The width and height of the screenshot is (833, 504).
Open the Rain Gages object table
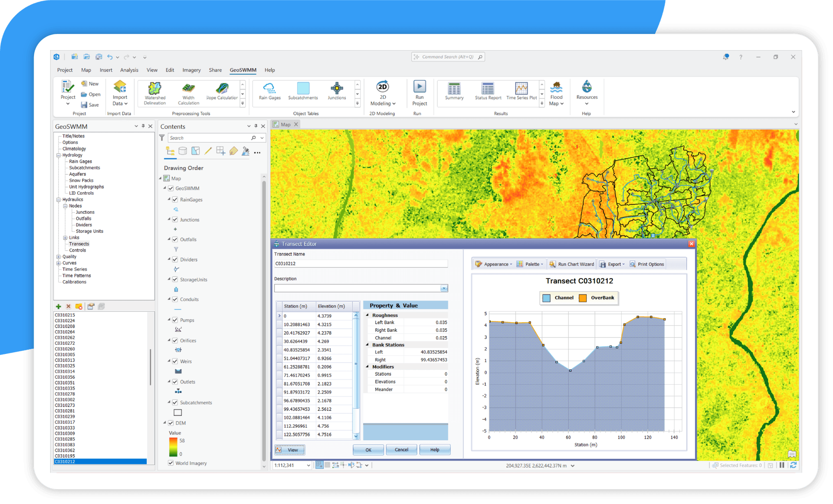(269, 92)
